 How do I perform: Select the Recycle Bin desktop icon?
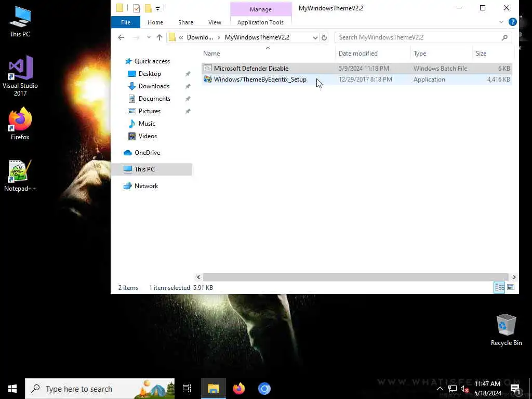point(506,330)
